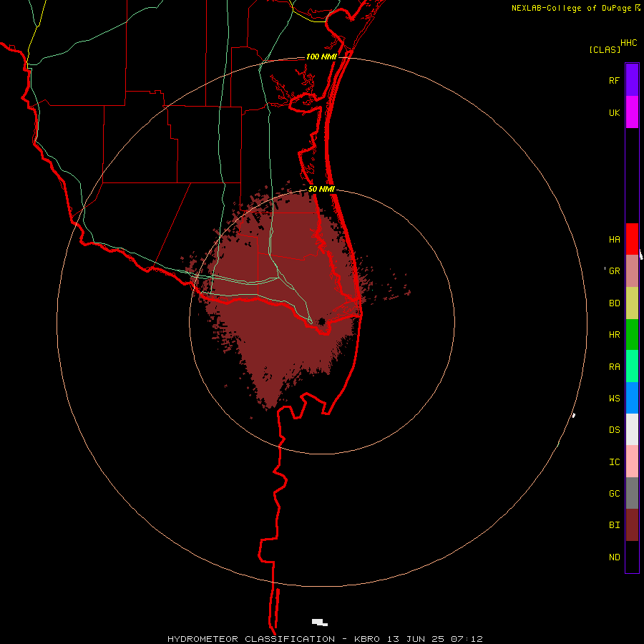Click the BI legend label
Screen dimensions: 644x644
[614, 525]
